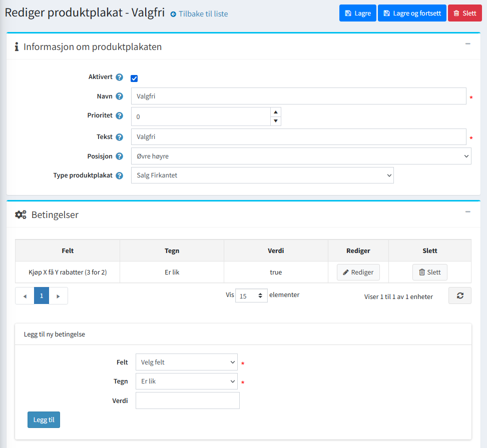Image resolution: width=487 pixels, height=448 pixels.
Task: Collapse the Betingelser panel
Action: (467, 212)
